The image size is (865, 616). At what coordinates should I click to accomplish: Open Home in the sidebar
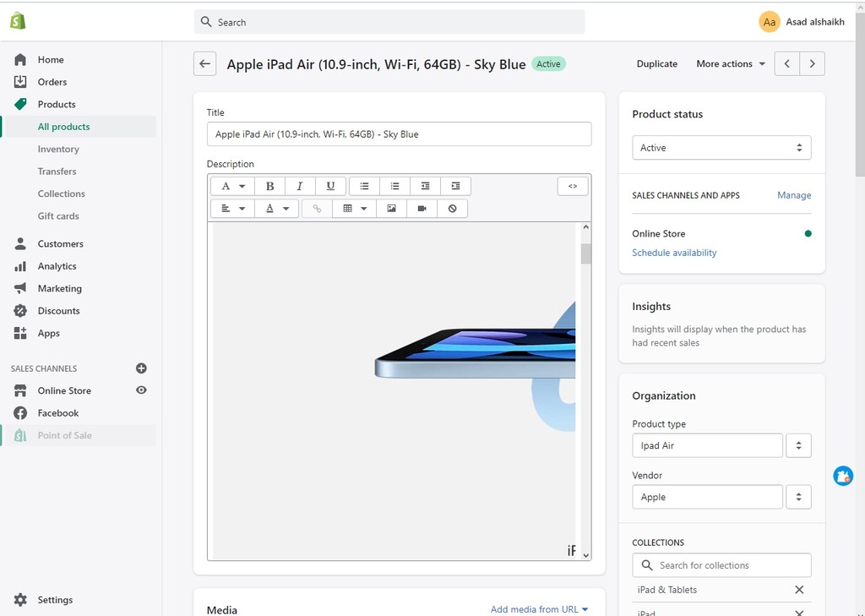point(51,60)
